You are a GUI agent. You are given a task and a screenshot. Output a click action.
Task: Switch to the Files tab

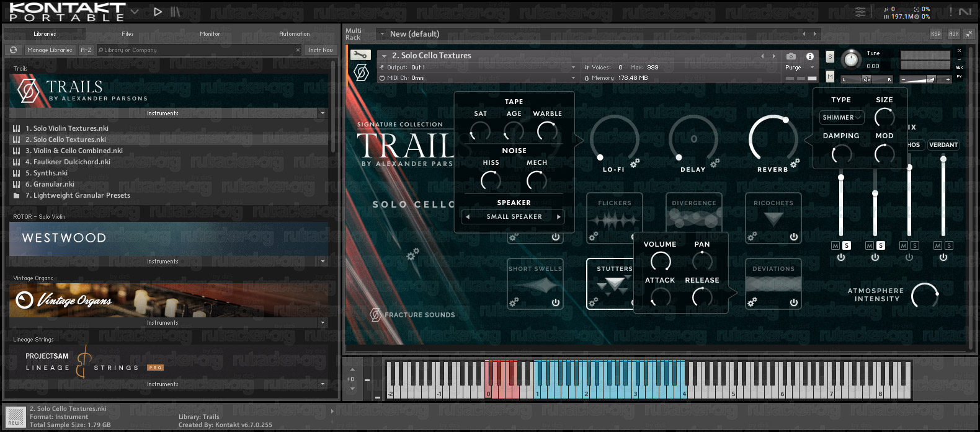[x=128, y=34]
